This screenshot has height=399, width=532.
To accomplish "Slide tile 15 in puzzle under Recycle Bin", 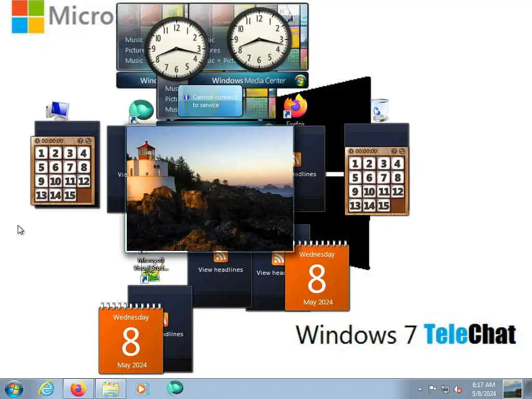I will click(384, 206).
